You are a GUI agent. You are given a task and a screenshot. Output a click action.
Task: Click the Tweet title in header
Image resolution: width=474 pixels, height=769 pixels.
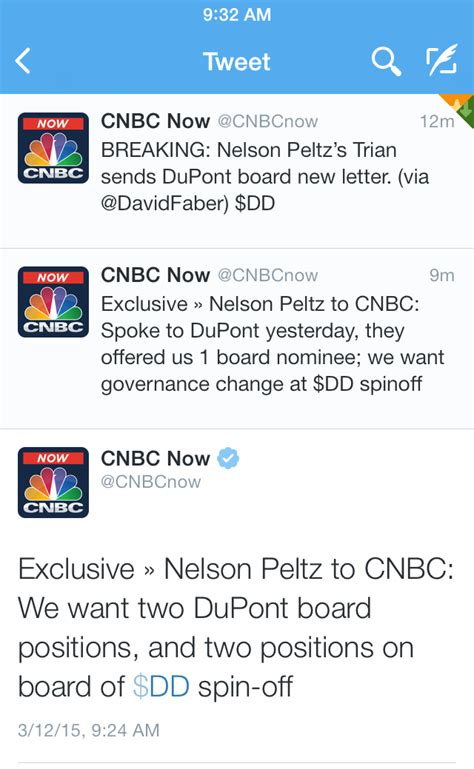237,61
